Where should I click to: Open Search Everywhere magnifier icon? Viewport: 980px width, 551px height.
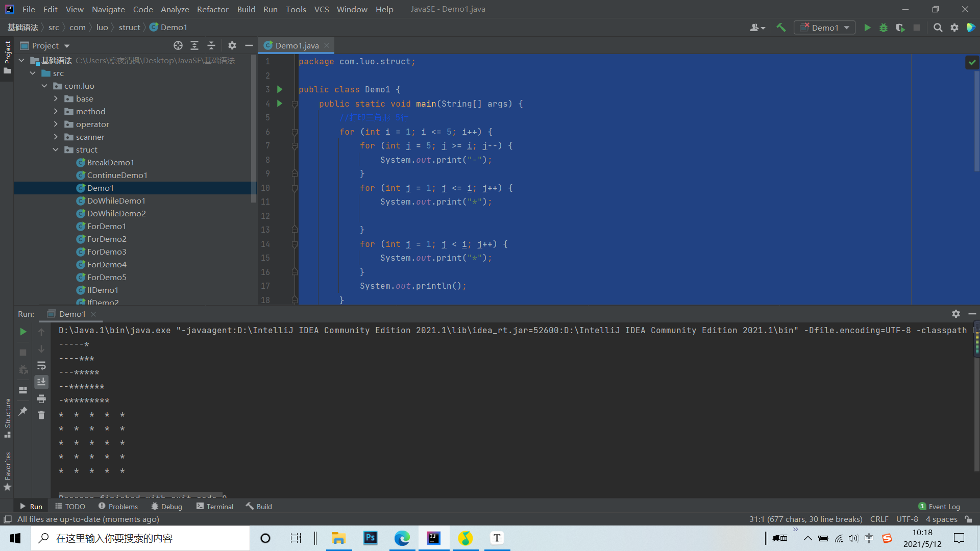(x=938, y=28)
